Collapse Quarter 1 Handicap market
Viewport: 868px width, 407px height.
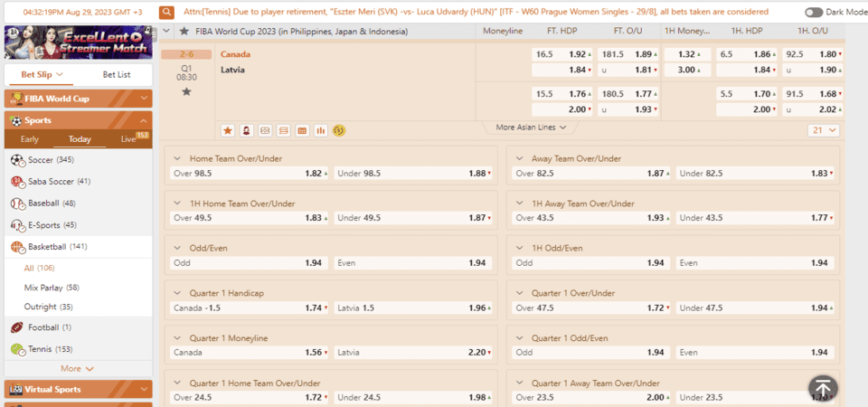pyautogui.click(x=178, y=293)
